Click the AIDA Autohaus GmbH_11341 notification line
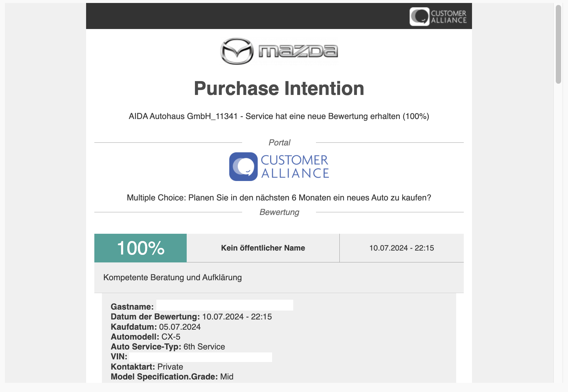The image size is (568, 392). [279, 116]
